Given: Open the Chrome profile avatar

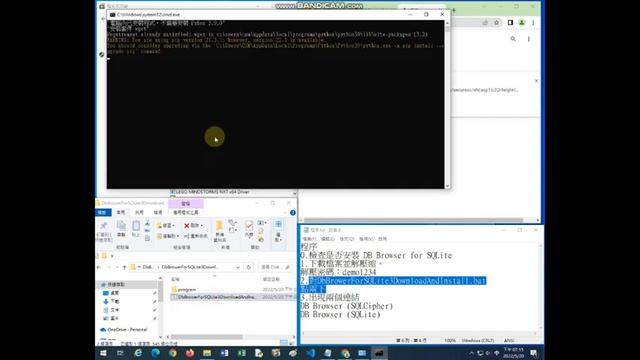Looking at the screenshot, I should click(522, 23).
